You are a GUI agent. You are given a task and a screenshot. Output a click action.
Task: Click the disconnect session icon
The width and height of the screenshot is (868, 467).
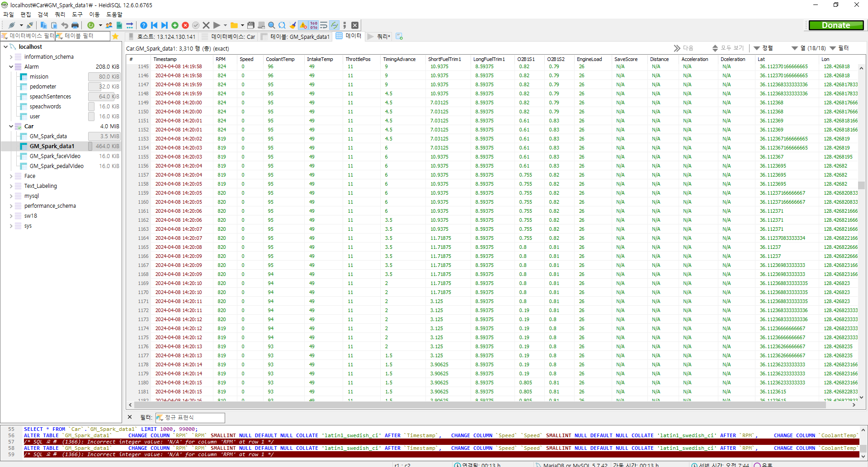30,25
